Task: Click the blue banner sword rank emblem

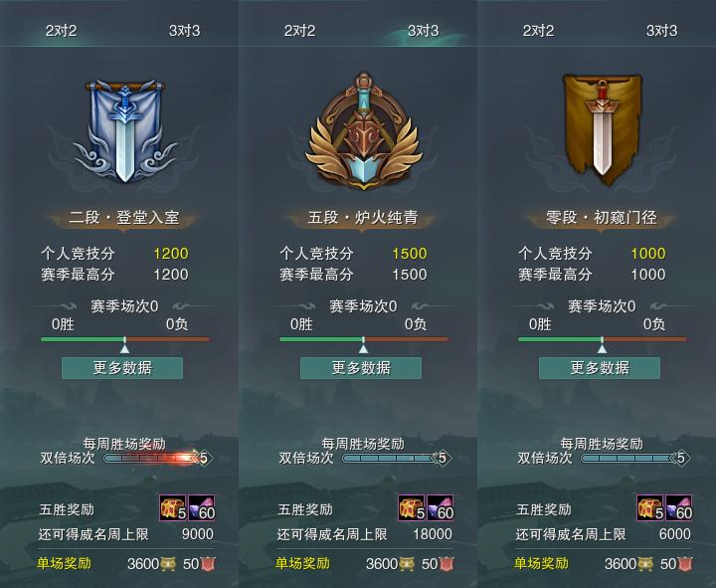Action: click(124, 131)
